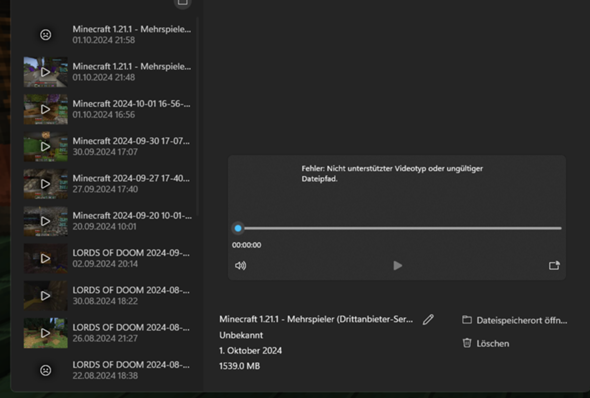Image resolution: width=590 pixels, height=398 pixels.
Task: Play the video with the play button
Action: tap(397, 266)
